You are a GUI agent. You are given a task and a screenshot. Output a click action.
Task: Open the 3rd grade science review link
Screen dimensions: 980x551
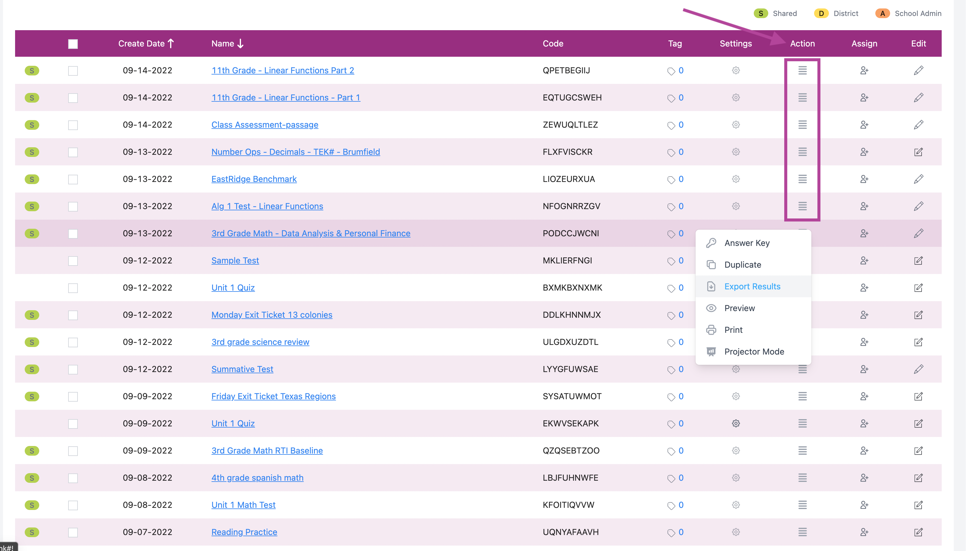260,342
